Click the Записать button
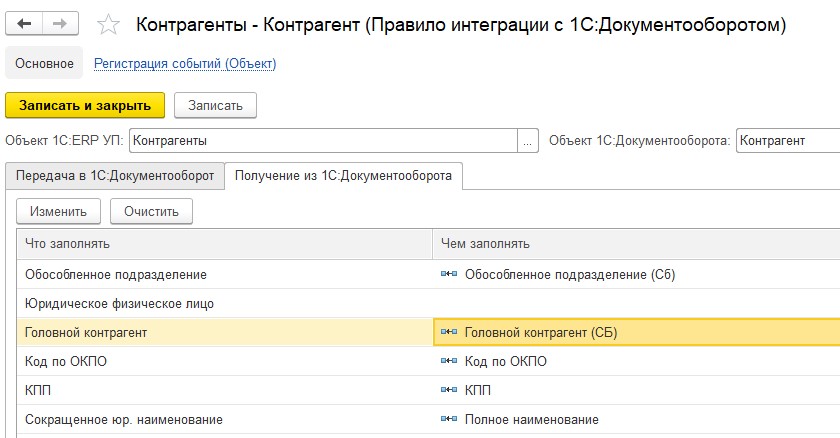 coord(215,105)
